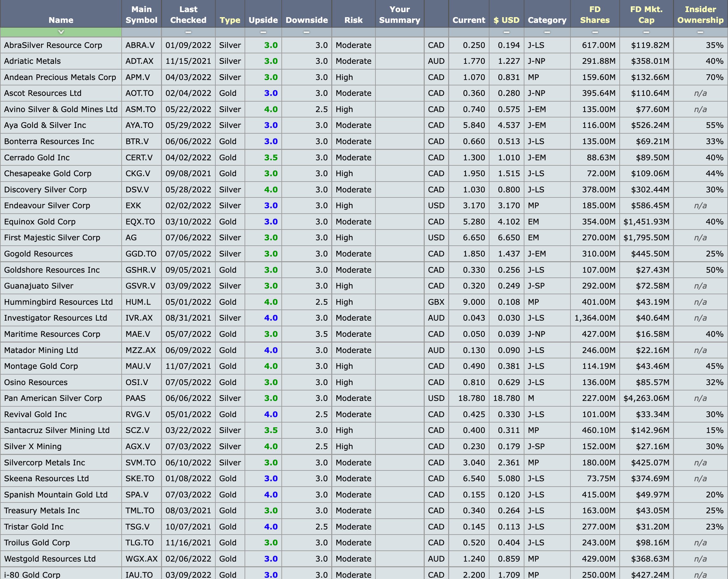Click the sort dash under Insider Ownership
Image resolution: width=728 pixels, height=579 pixels.
700,32
